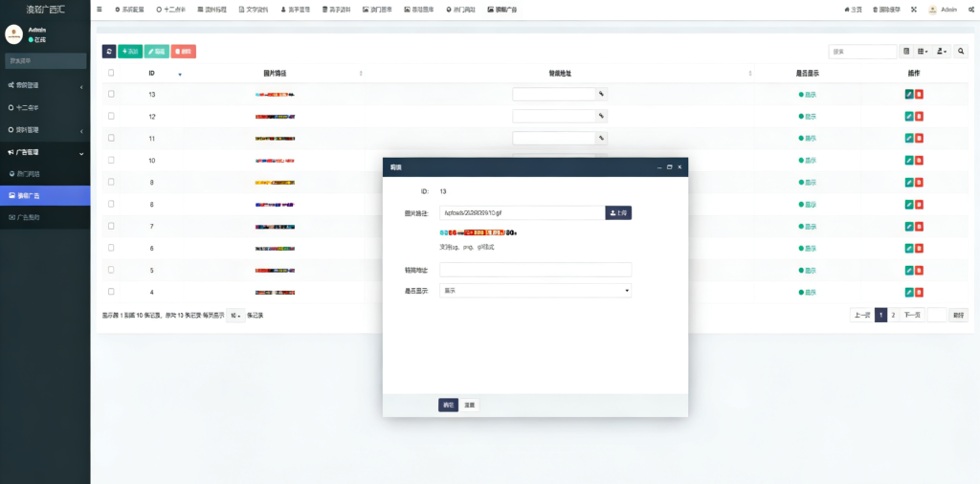This screenshot has height=484, width=980.
Task: Click the 上传 upload button in the dialog
Action: click(619, 213)
